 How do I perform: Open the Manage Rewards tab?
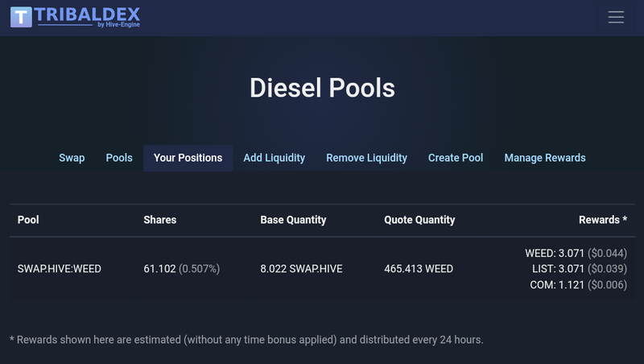point(545,158)
